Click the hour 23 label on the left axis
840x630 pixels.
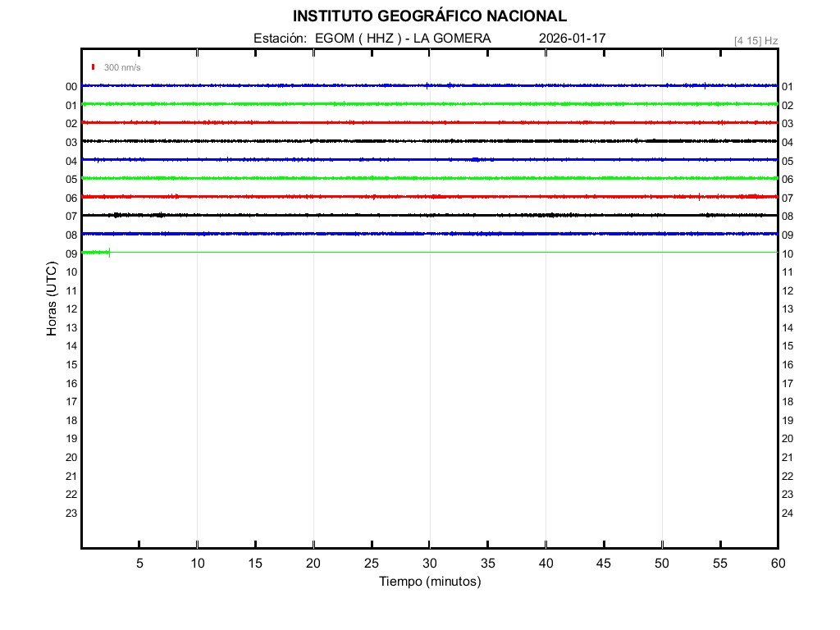(71, 514)
